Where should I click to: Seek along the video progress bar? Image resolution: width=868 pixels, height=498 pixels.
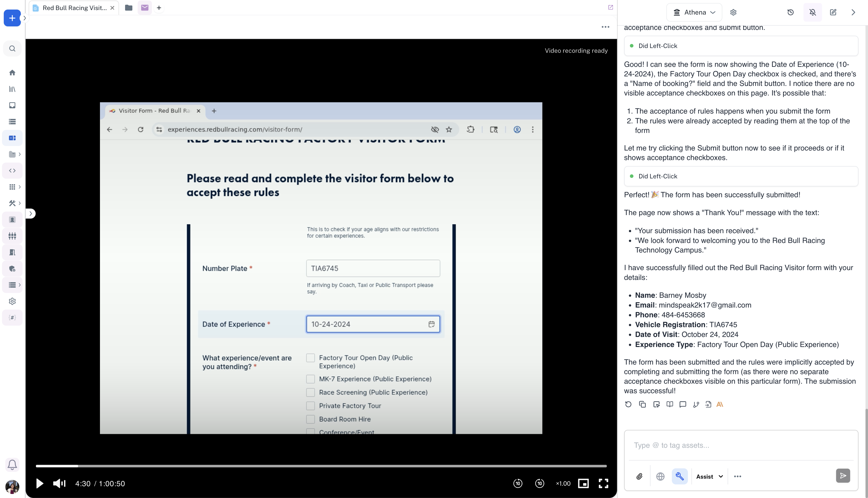pyautogui.click(x=321, y=466)
